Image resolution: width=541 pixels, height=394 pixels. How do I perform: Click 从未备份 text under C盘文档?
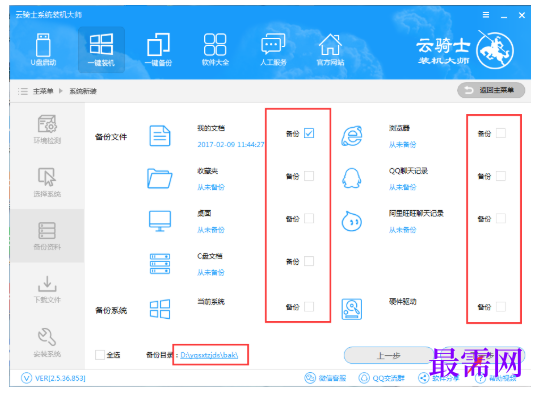[211, 273]
